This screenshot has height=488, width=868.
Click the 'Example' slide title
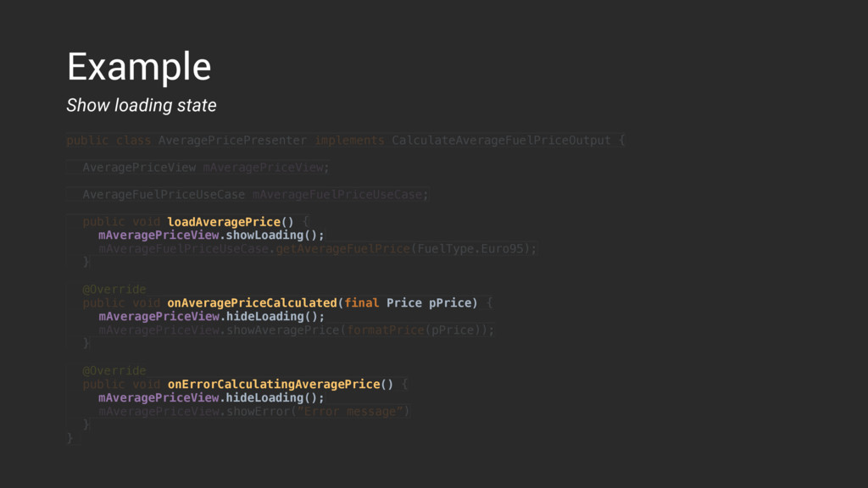tap(139, 67)
